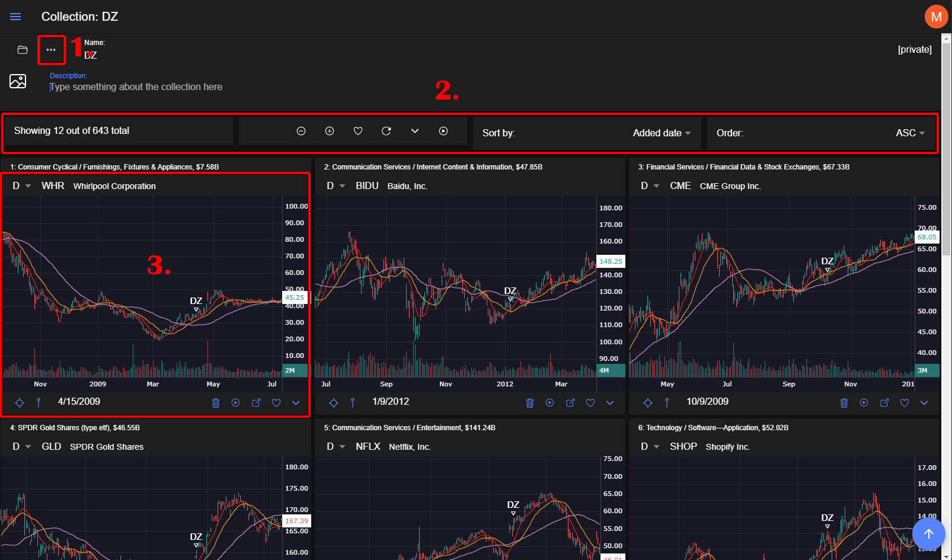
Task: Click the SHOP ticker symbol
Action: point(683,447)
